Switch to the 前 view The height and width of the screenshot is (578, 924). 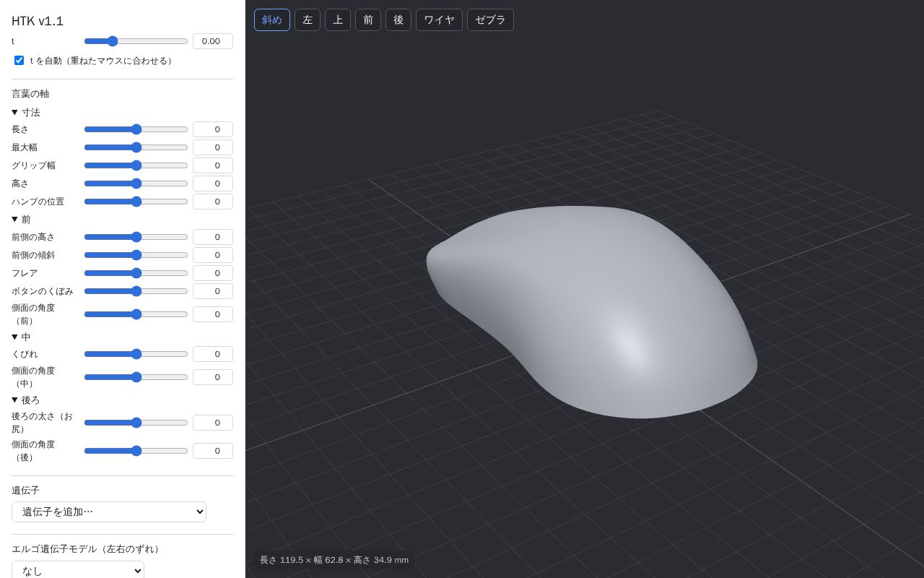(368, 20)
